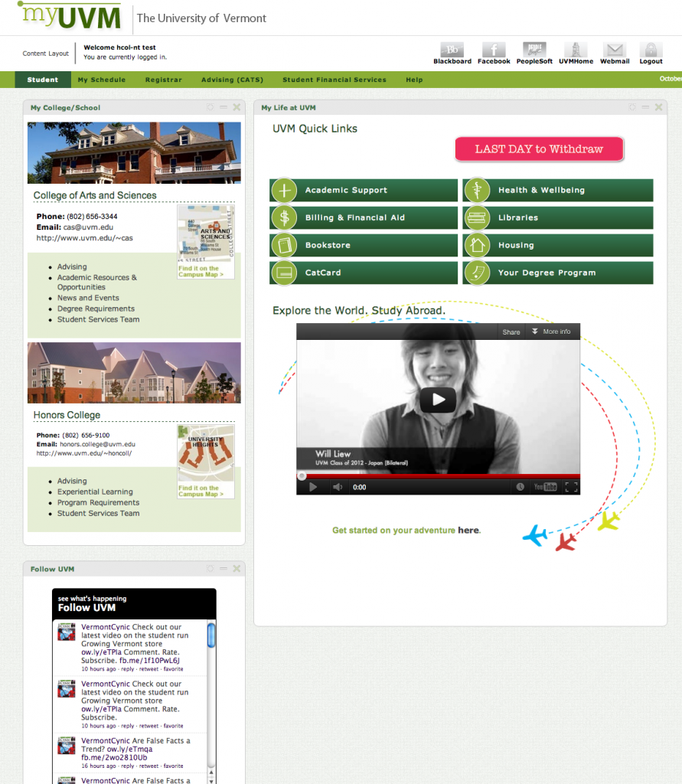Collapse the My College/School panel
682x784 pixels.
click(224, 107)
